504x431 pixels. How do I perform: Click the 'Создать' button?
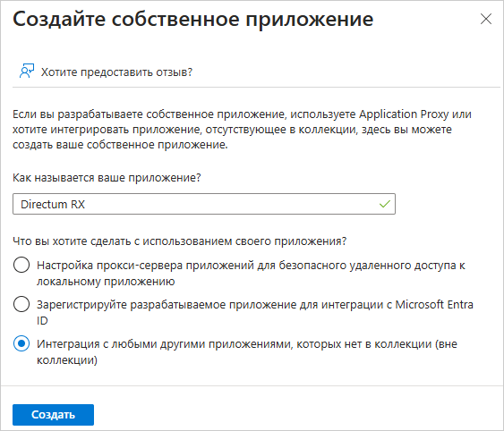53,415
